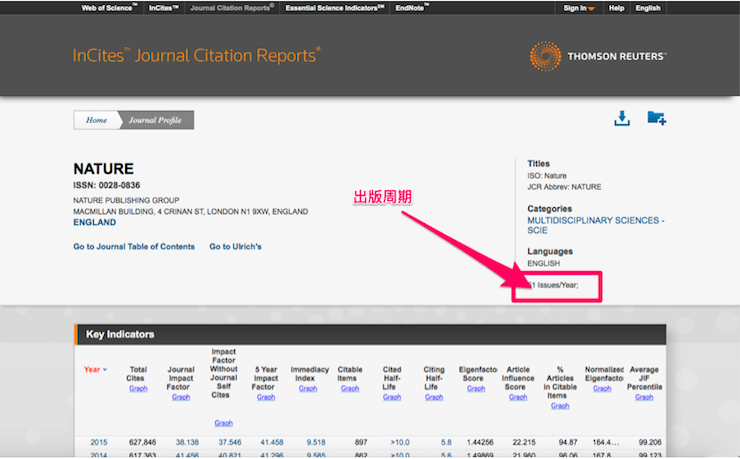This screenshot has width=740, height=459.
Task: Open EndNote top menu item
Action: [x=412, y=8]
